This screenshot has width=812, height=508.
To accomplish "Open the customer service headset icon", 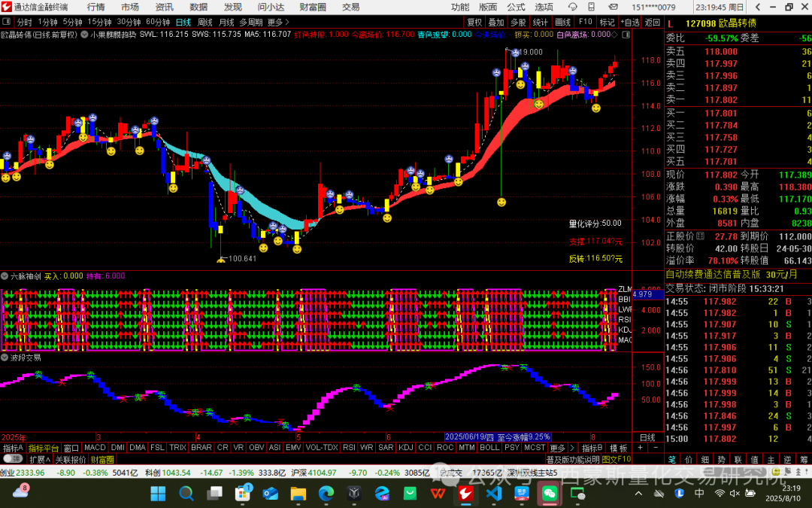I will (x=572, y=7).
